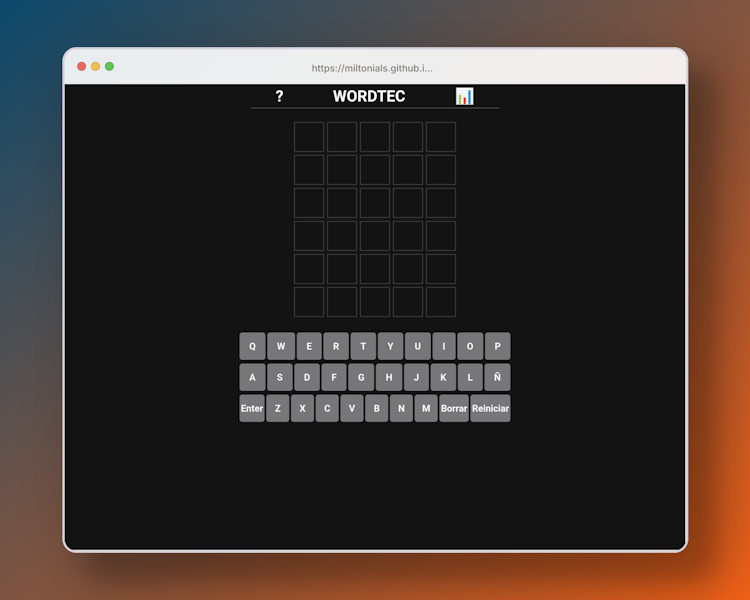Viewport: 750px width, 600px height.
Task: Tap the V key
Action: click(x=352, y=408)
